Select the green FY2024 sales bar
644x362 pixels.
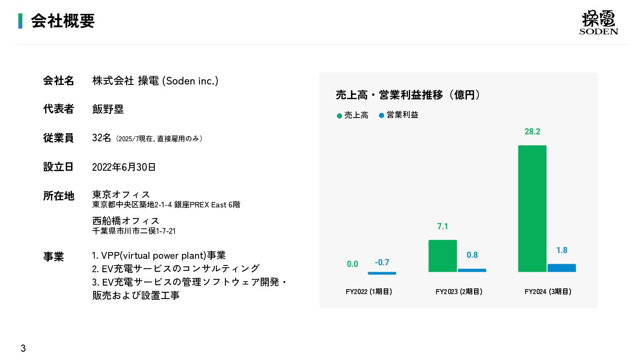(x=532, y=209)
